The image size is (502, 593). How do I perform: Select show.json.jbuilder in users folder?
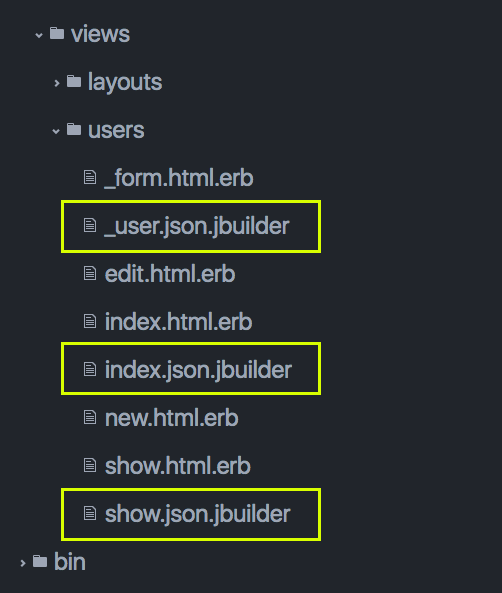pyautogui.click(x=197, y=514)
